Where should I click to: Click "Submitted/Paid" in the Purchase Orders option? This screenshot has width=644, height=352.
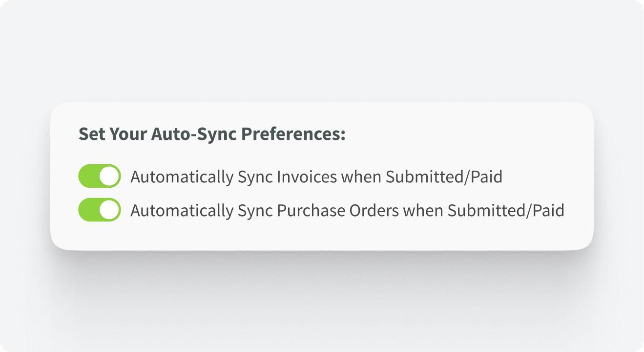(x=506, y=210)
